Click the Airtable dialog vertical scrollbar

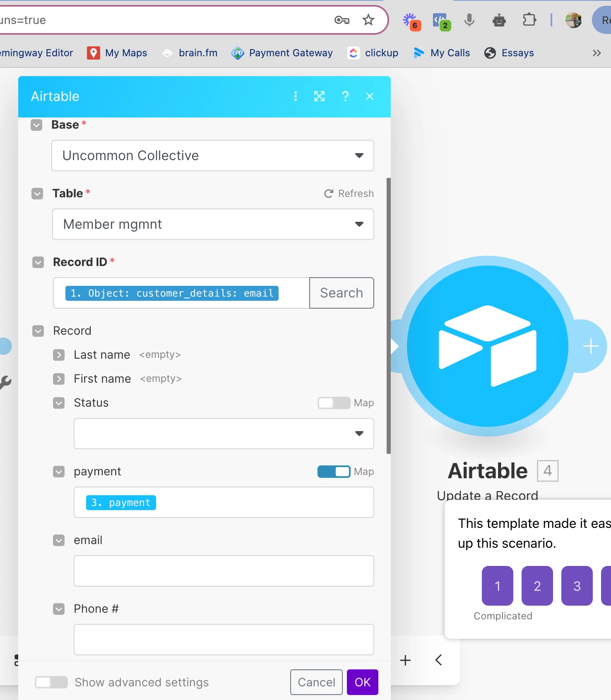pos(389,316)
